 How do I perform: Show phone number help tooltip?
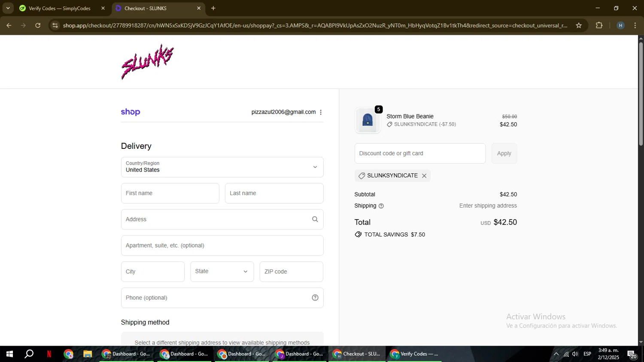tap(315, 298)
